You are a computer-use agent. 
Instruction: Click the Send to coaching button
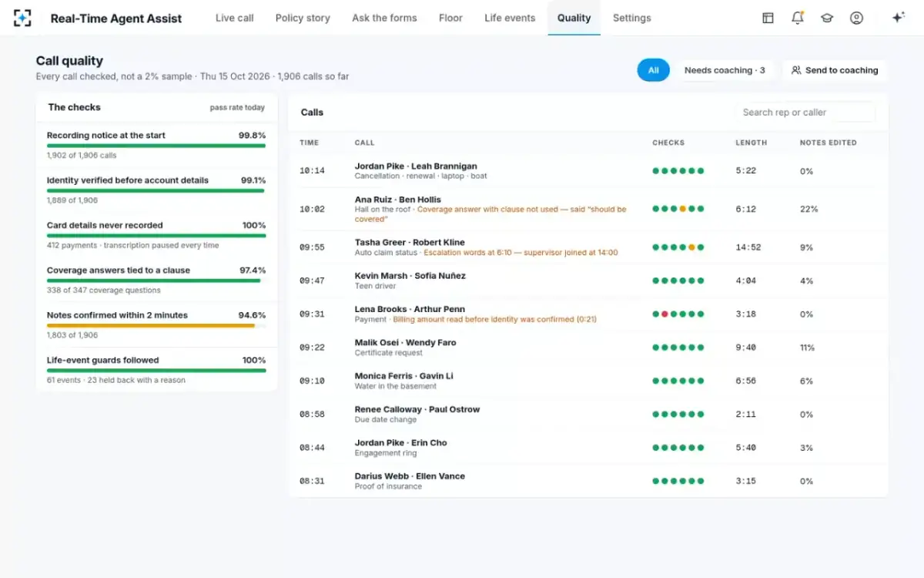point(835,70)
